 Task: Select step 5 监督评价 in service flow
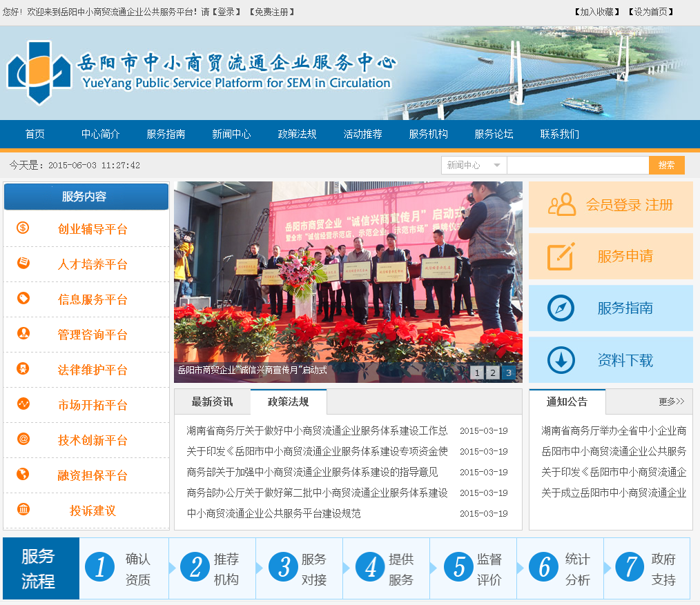pyautogui.click(x=473, y=568)
